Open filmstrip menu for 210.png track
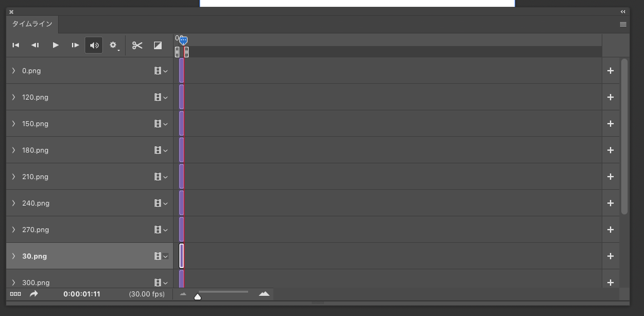The width and height of the screenshot is (644, 316). coord(161,177)
